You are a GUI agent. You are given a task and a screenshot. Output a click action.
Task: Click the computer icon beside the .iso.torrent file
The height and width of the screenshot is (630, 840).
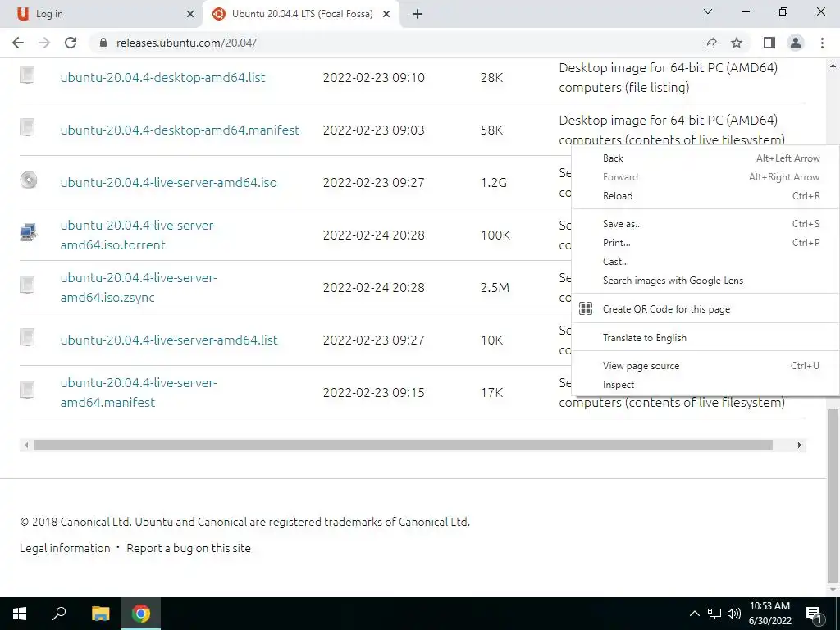tap(29, 232)
